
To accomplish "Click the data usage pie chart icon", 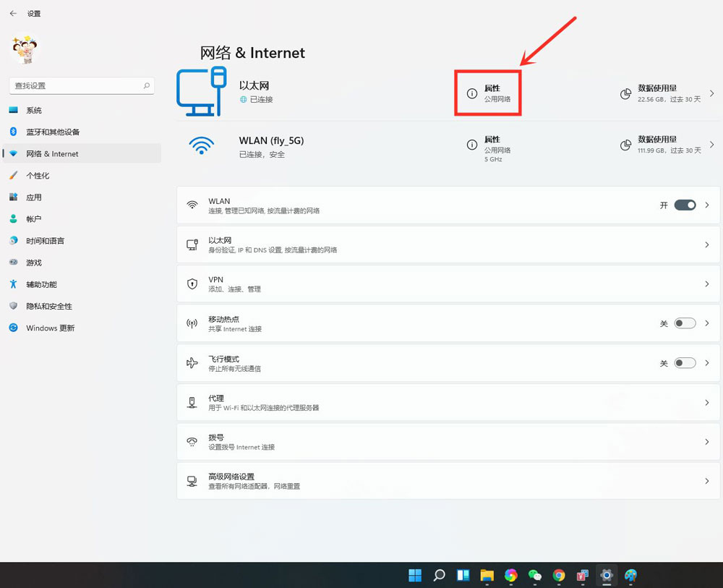I will 625,94.
